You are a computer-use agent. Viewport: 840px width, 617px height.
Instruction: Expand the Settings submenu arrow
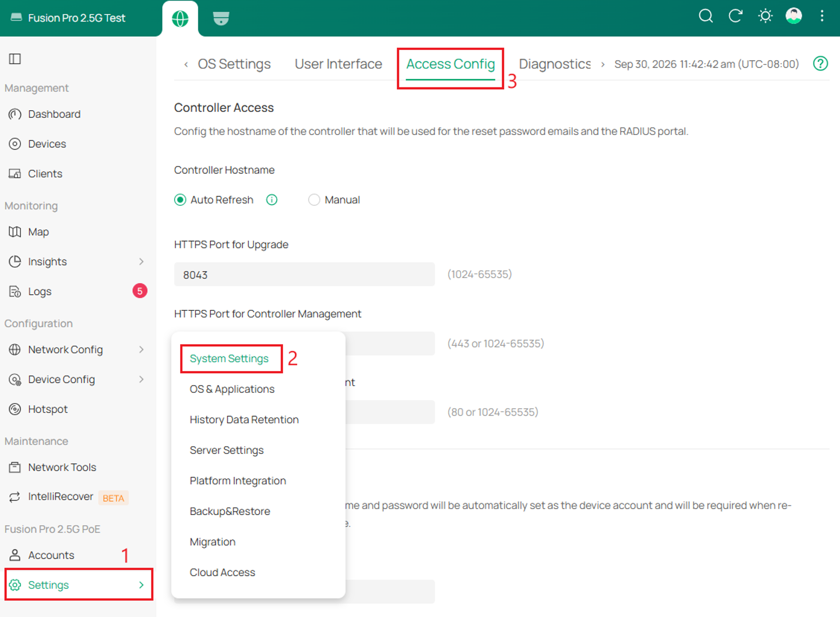tap(141, 585)
